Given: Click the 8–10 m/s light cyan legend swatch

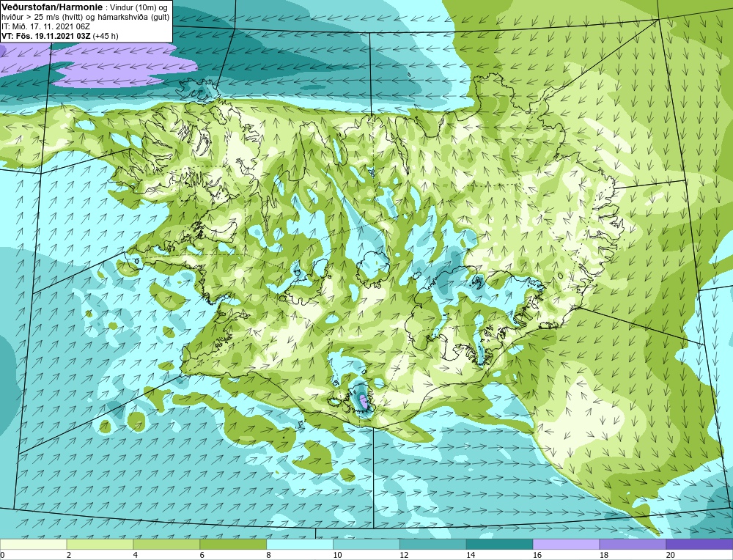Looking at the screenshot, I should coord(300,544).
